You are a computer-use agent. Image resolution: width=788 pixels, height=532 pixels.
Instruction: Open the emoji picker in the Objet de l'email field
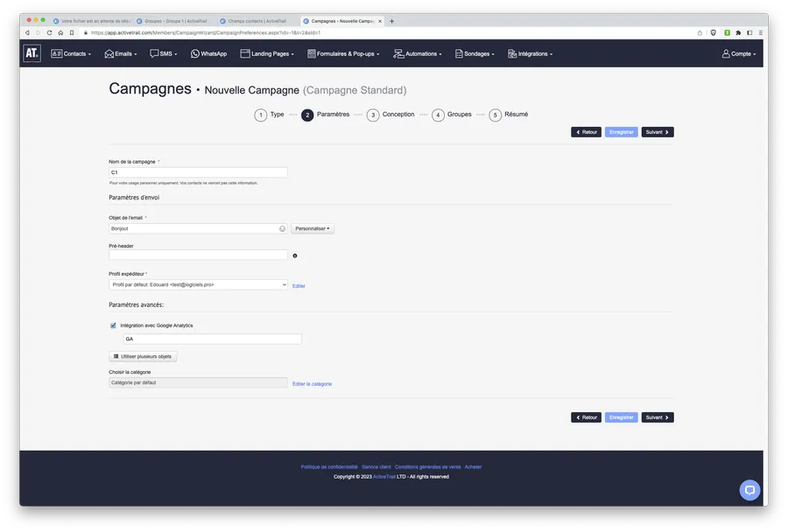[283, 228]
